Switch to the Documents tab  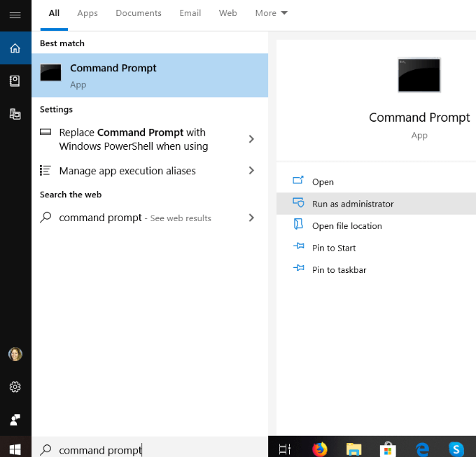[139, 13]
